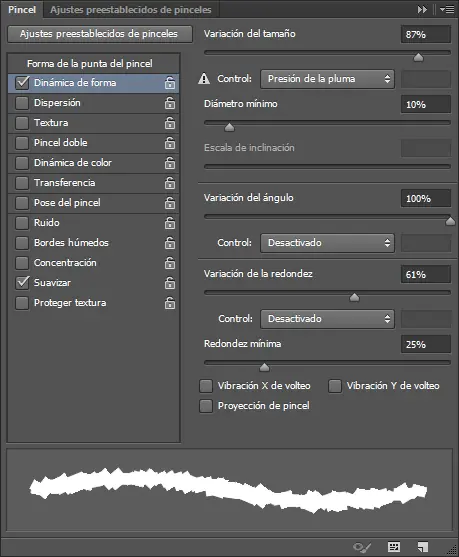The height and width of the screenshot is (557, 459).
Task: Toggle lock icon for Bordes húmedos
Action: click(170, 243)
